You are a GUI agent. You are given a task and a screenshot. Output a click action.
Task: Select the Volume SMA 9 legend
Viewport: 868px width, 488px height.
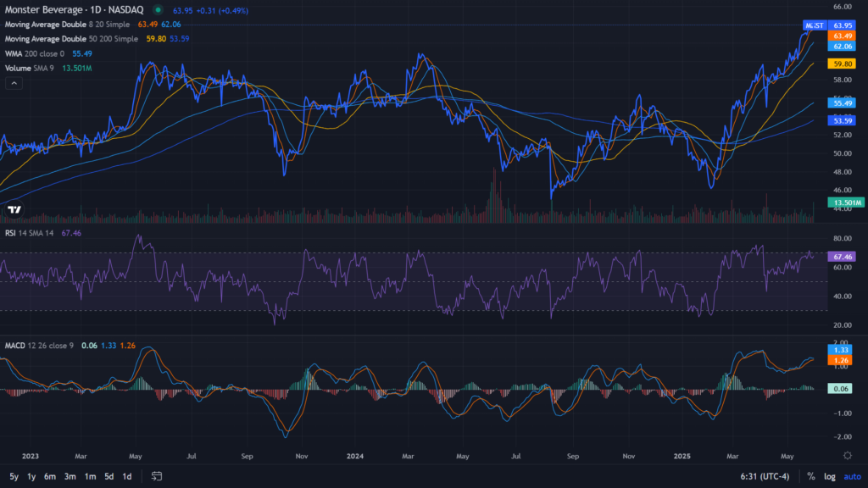(x=30, y=68)
